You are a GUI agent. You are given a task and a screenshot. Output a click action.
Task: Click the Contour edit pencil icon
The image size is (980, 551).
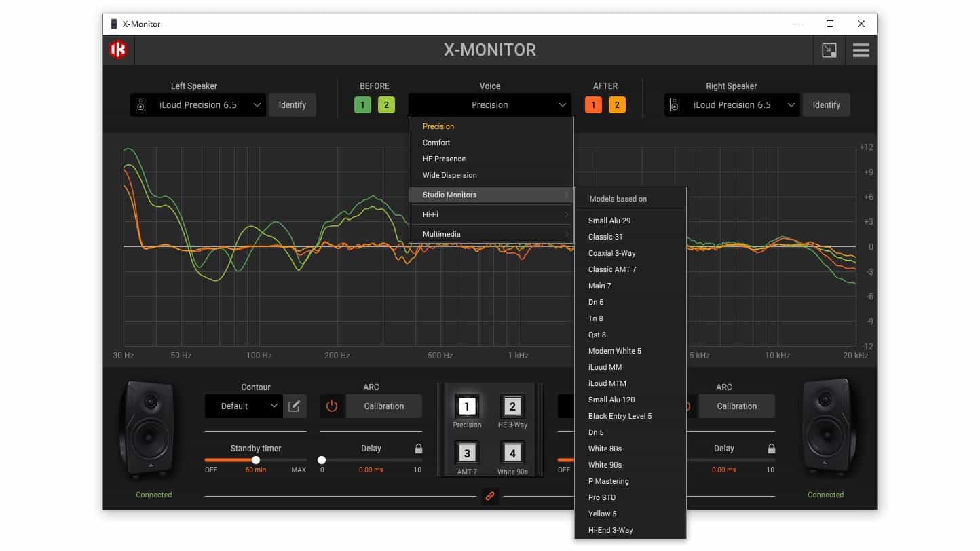coord(295,406)
